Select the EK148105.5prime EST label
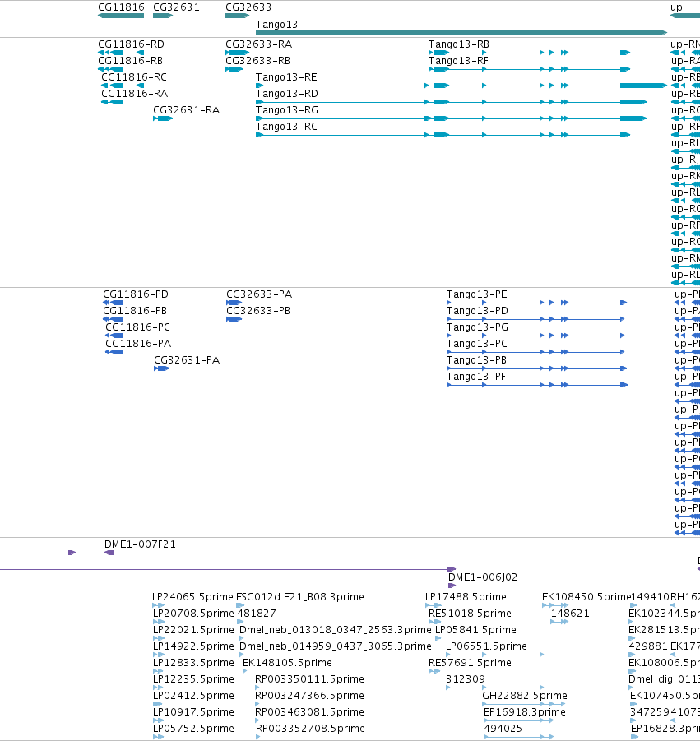The image size is (700, 741). (x=287, y=663)
